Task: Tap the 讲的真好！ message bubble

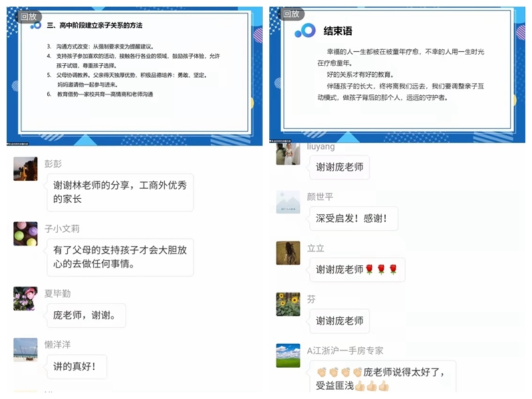Action: pyautogui.click(x=76, y=366)
